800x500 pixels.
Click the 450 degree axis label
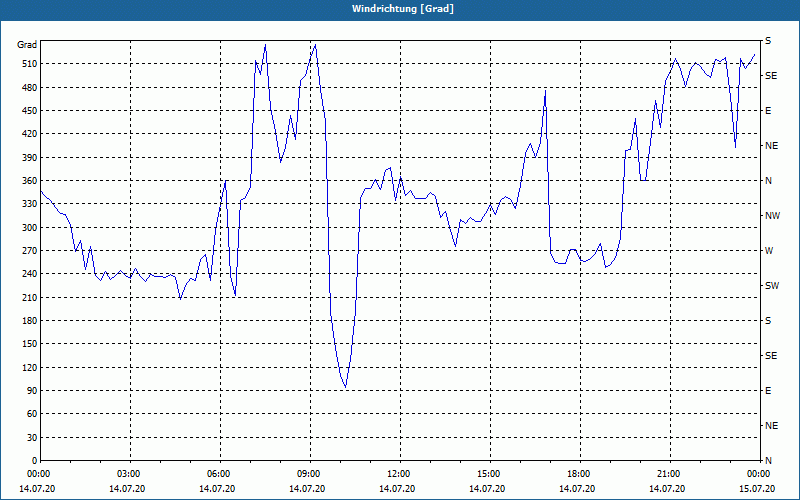(28, 111)
